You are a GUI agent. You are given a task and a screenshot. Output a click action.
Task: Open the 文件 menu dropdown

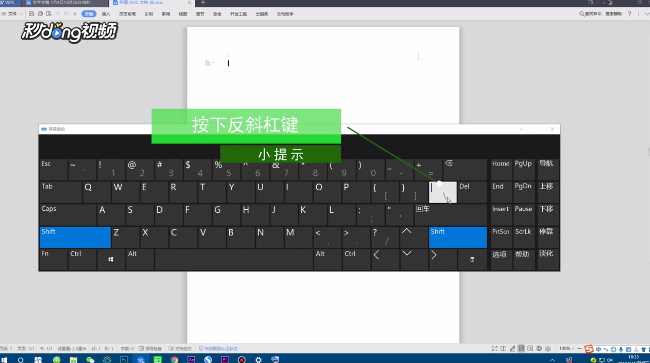[x=12, y=14]
